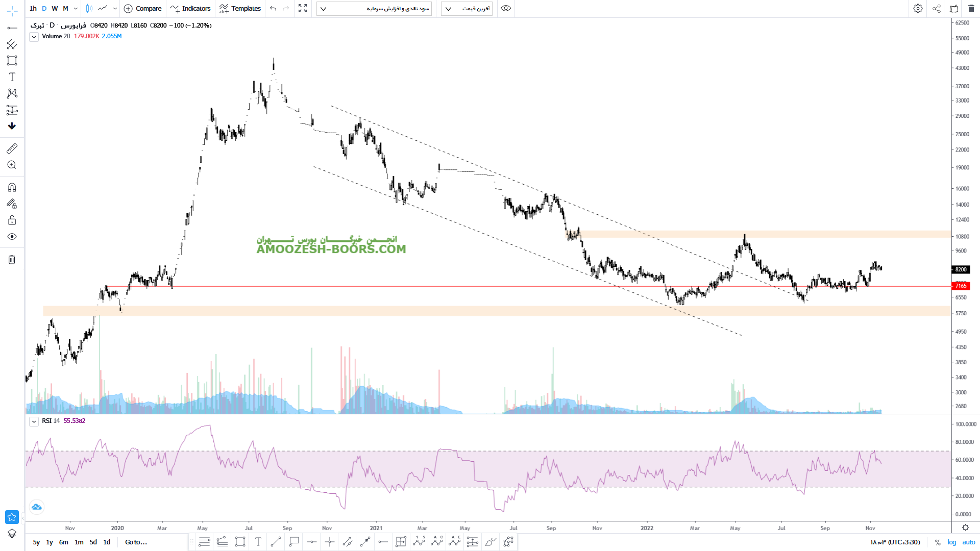The width and height of the screenshot is (980, 551).
Task: Click the undo arrow
Action: 273,9
